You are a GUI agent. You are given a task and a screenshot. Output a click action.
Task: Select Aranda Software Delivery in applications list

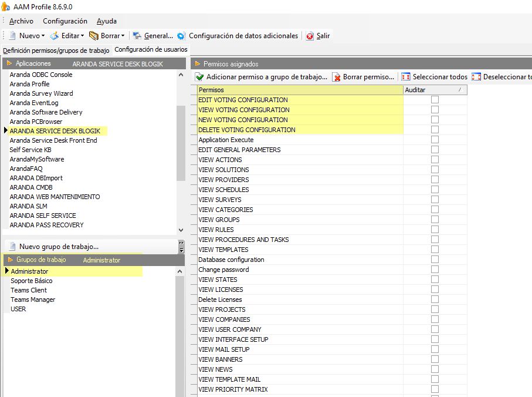46,112
